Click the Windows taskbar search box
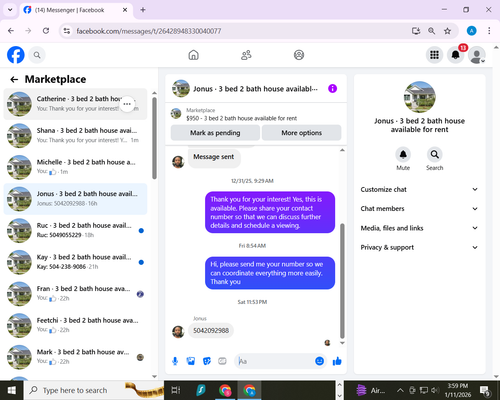Screen dimensions: 500x400 94,390
